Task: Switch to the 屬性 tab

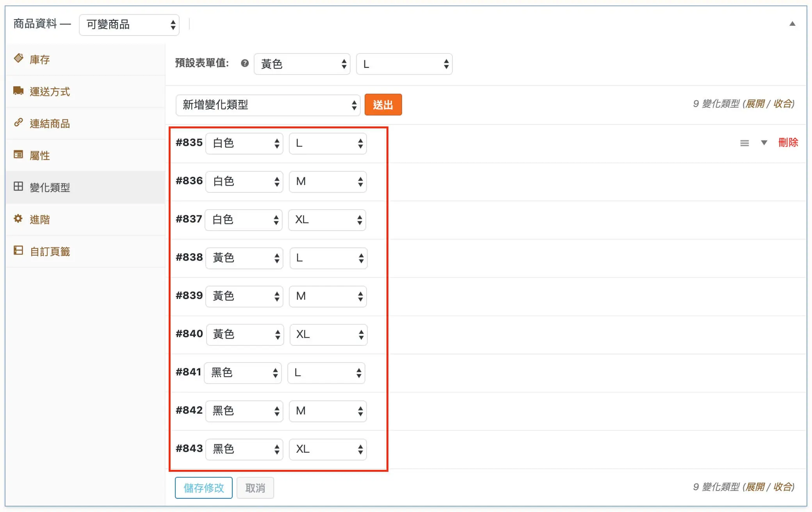Action: point(85,155)
